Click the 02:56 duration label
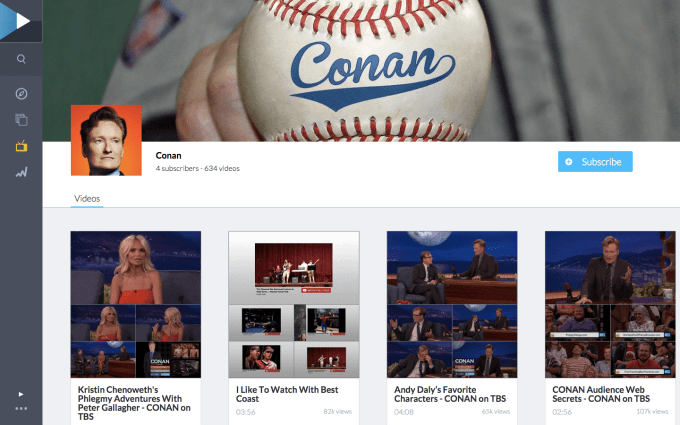Viewport: 680px width, 425px height. (x=562, y=412)
